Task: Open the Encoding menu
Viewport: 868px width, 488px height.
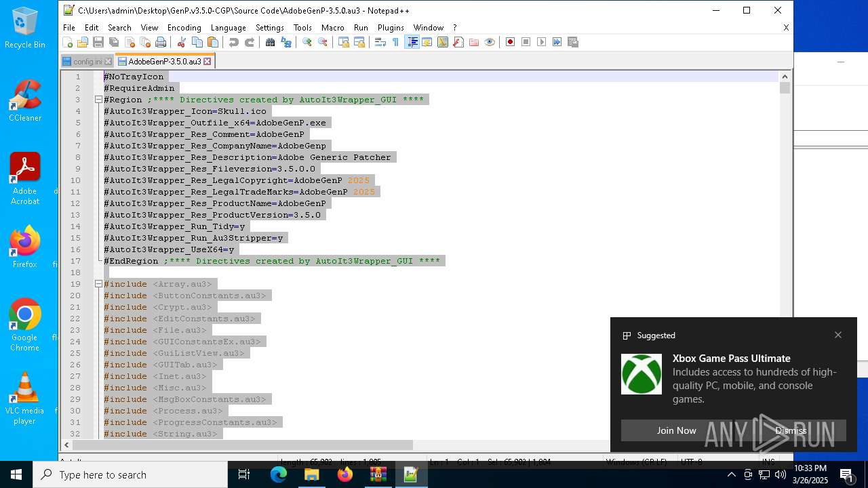Action: 184,28
